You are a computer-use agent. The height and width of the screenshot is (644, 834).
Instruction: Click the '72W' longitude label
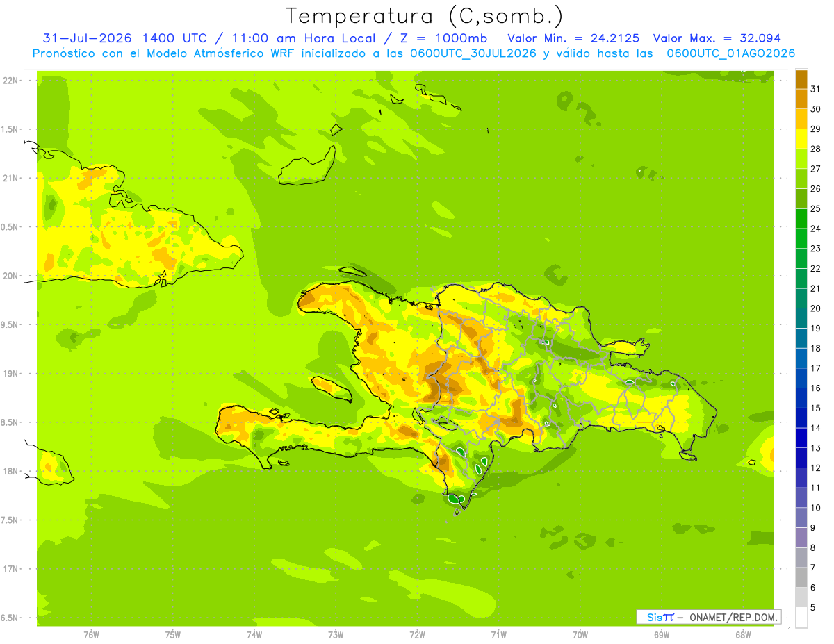pyautogui.click(x=417, y=634)
